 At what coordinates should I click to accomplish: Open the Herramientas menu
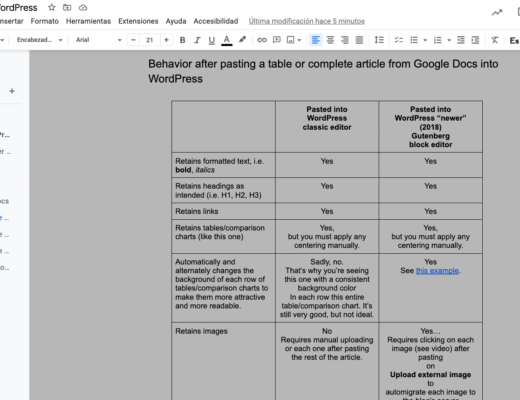[88, 21]
